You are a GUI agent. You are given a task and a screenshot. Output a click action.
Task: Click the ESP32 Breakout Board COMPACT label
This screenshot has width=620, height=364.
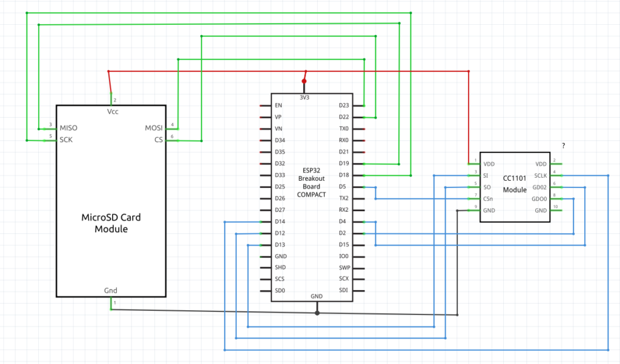pyautogui.click(x=312, y=183)
